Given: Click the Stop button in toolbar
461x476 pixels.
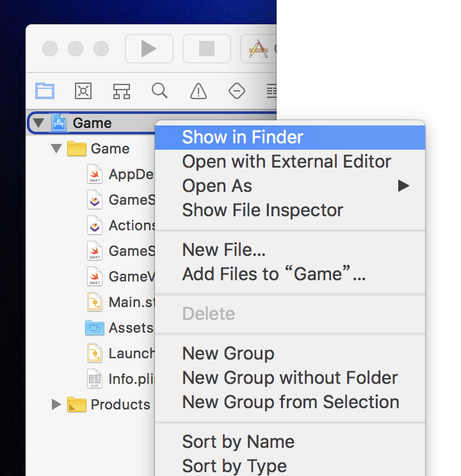Looking at the screenshot, I should [207, 49].
